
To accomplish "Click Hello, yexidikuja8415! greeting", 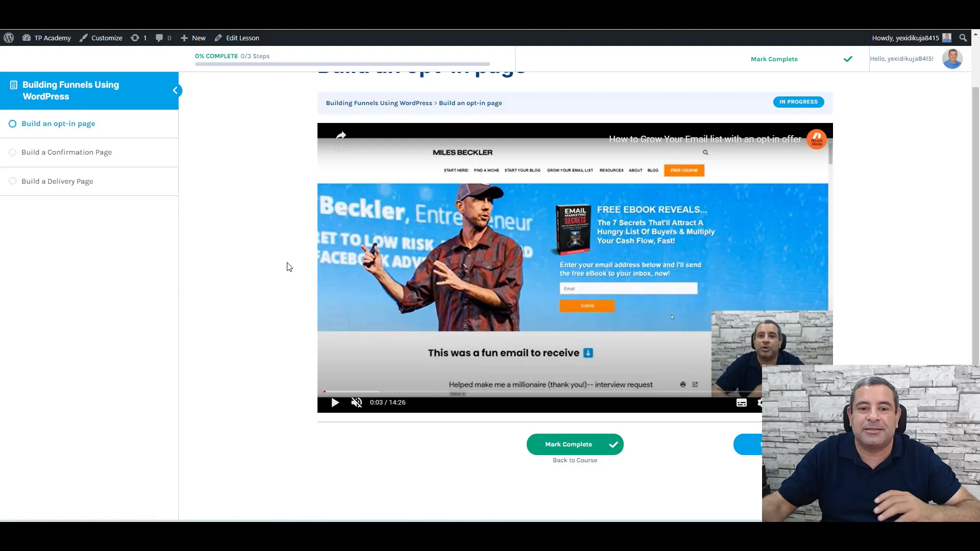I will coord(901,59).
